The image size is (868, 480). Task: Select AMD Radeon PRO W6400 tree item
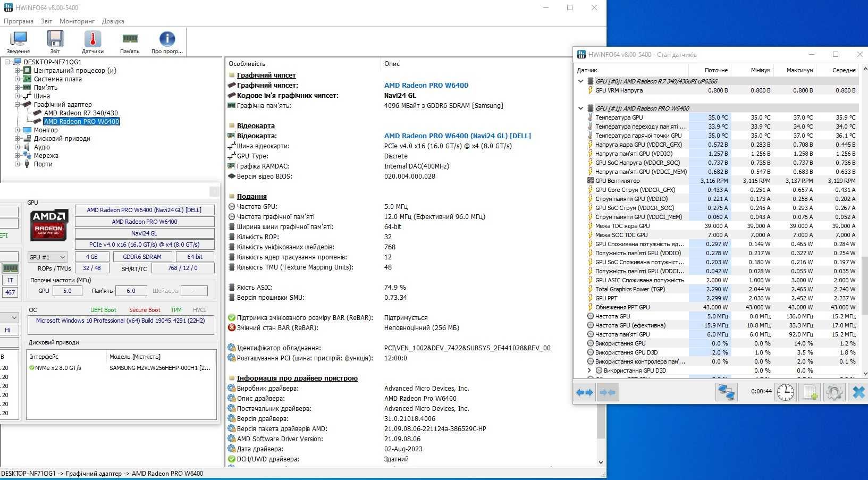[x=81, y=121]
